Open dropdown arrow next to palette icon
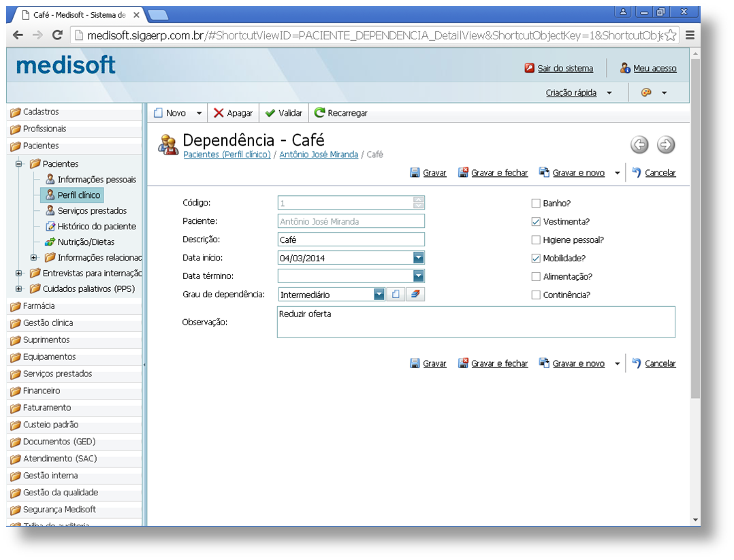The image size is (734, 560). 664,93
